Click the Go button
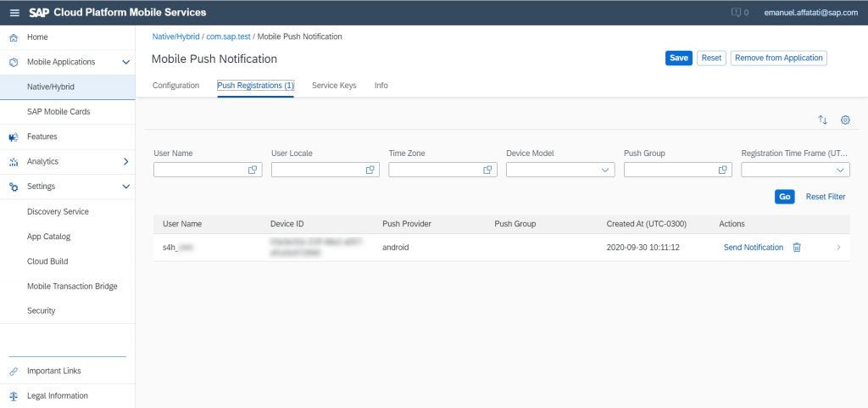The width and height of the screenshot is (868, 408). click(x=784, y=197)
